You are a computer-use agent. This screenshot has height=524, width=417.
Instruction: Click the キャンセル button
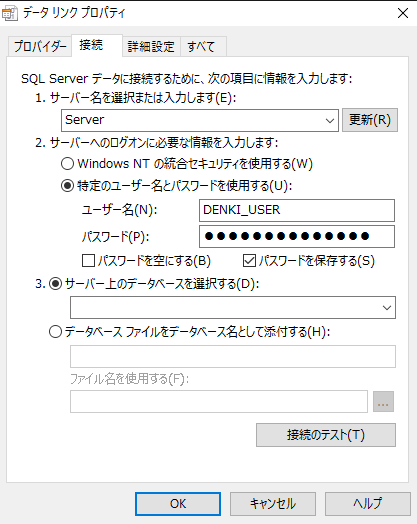click(x=273, y=504)
